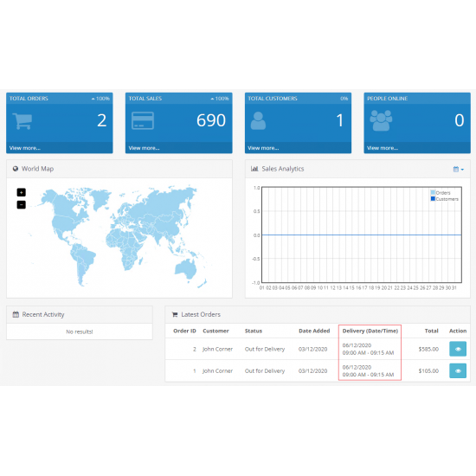476x476 pixels.
Task: Click the Latest Orders panel title
Action: (x=201, y=314)
